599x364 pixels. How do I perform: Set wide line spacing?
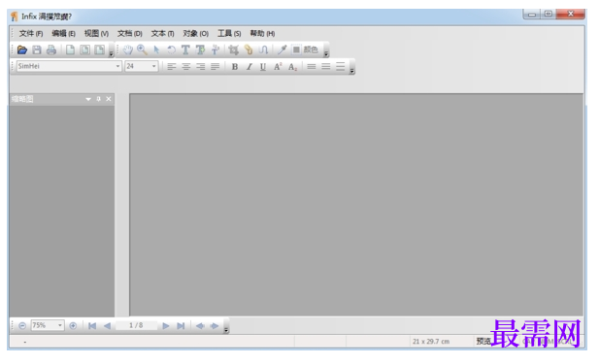pos(341,66)
